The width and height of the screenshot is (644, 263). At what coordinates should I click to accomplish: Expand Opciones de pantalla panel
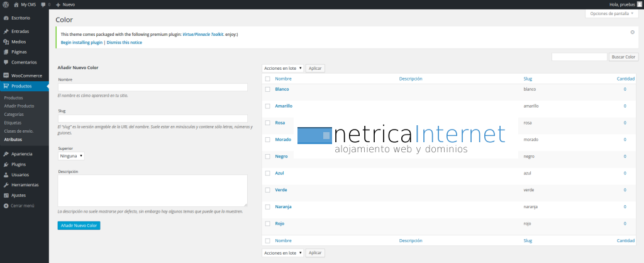tap(612, 14)
